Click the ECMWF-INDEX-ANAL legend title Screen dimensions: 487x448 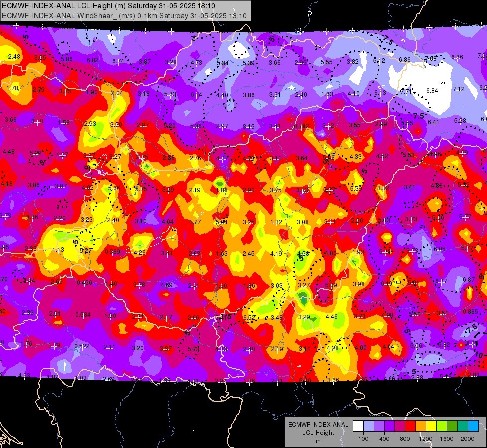coord(318,425)
